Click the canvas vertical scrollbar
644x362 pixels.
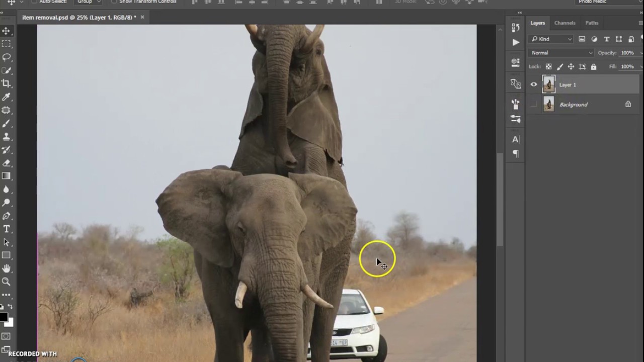coord(500,199)
